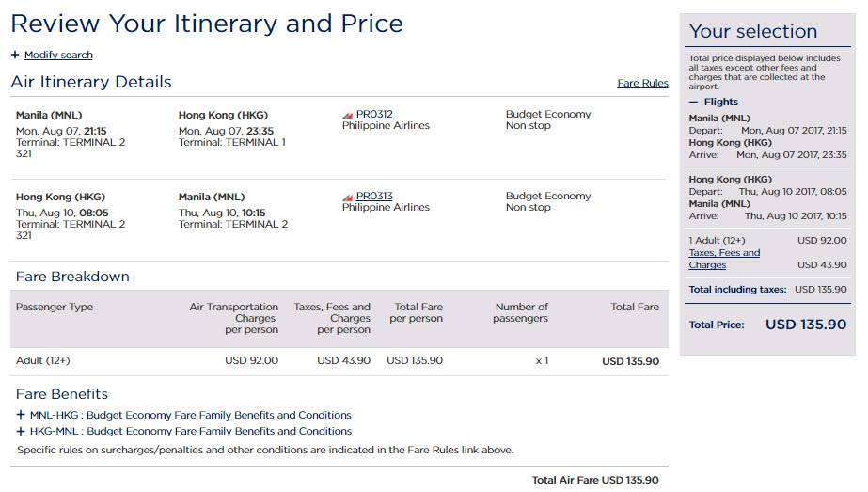This screenshot has height=492, width=868.
Task: Click the Fare Breakdown section heading
Action: point(72,277)
